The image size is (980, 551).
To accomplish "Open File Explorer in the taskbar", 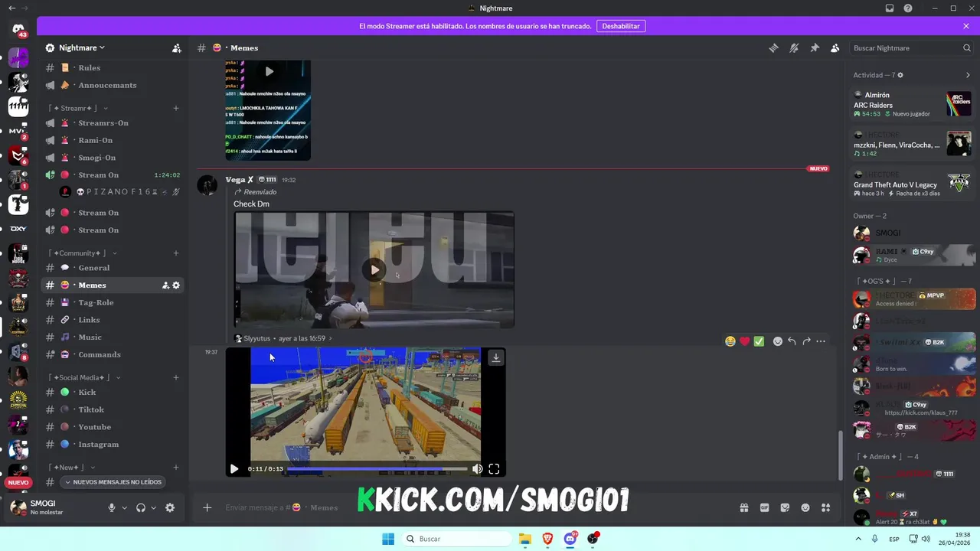I will (525, 539).
